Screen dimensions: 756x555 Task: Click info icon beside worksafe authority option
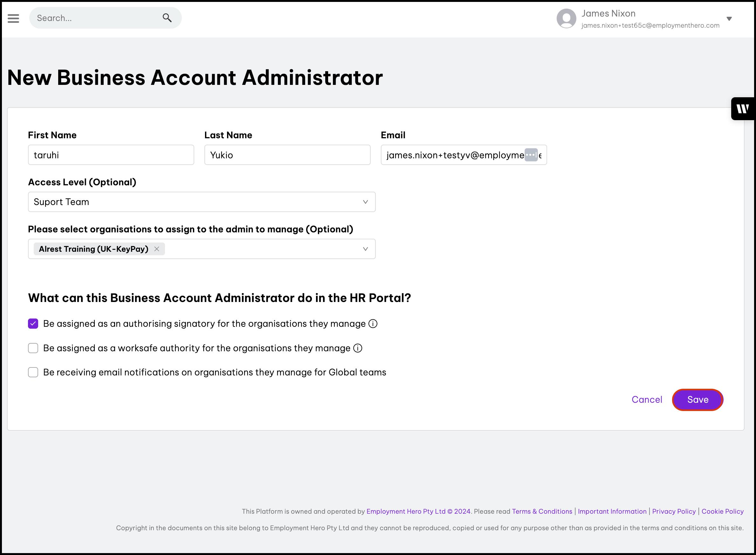358,348
